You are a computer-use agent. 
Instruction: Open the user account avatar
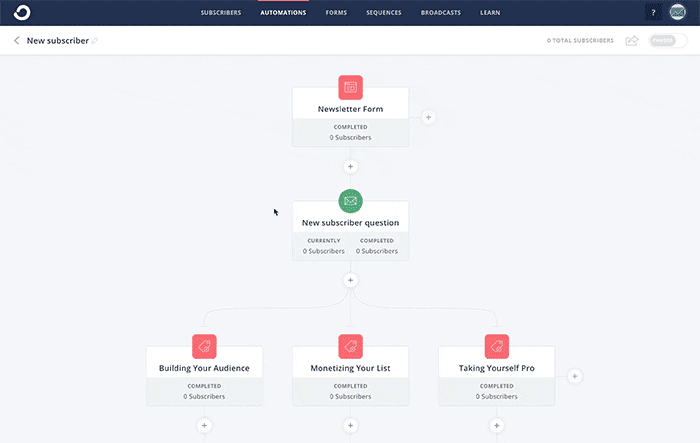coord(679,13)
